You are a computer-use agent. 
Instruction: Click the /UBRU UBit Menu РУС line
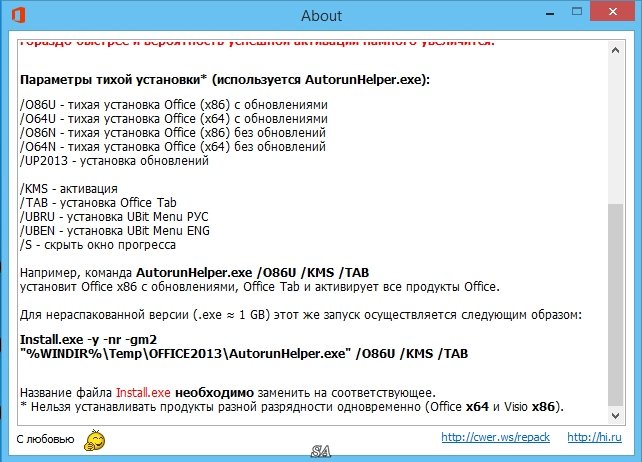coord(114,217)
